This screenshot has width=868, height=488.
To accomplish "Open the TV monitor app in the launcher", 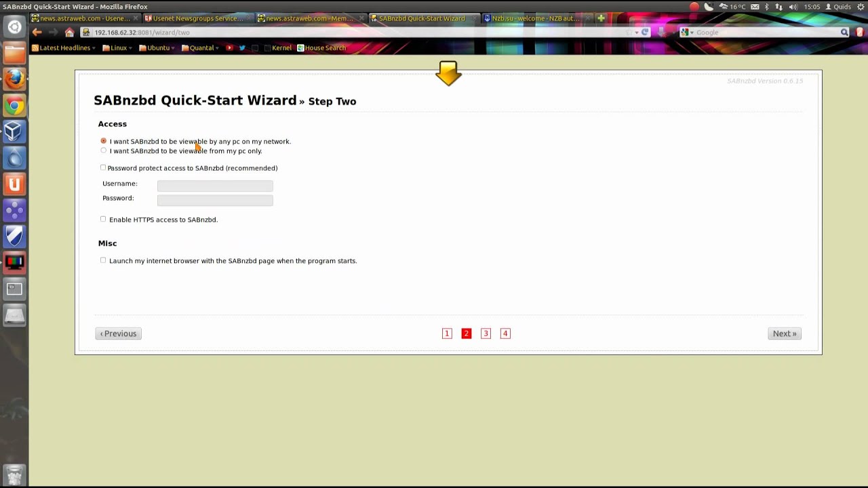I will point(14,262).
